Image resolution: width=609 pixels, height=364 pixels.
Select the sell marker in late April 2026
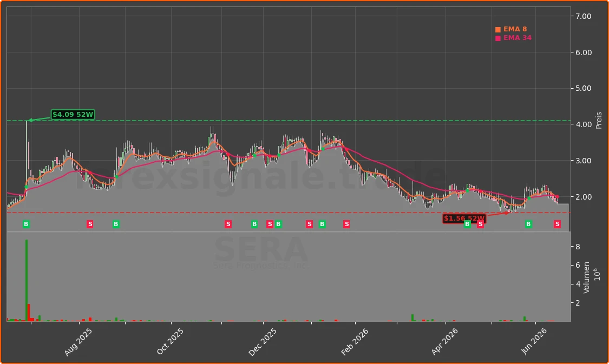pyautogui.click(x=481, y=224)
